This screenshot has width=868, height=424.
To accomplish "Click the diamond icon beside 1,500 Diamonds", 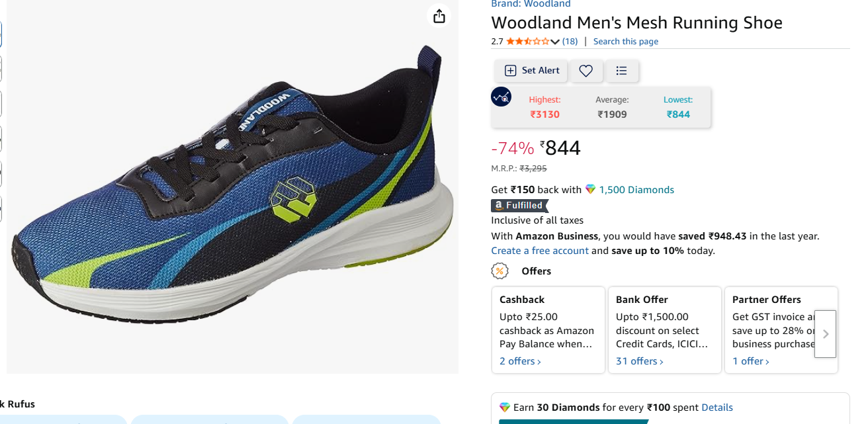I will click(591, 190).
